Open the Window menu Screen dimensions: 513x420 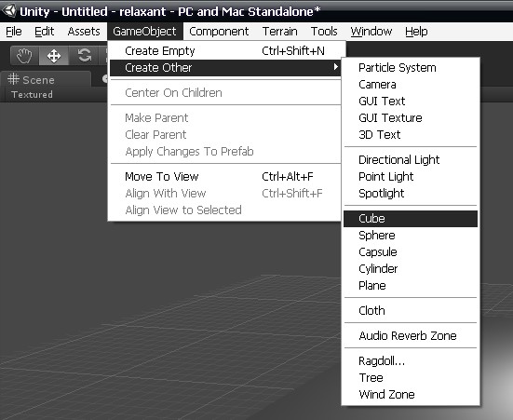(371, 32)
